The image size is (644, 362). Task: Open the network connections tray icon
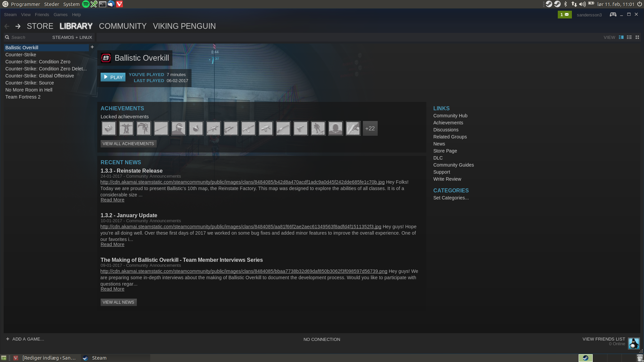[x=574, y=4]
